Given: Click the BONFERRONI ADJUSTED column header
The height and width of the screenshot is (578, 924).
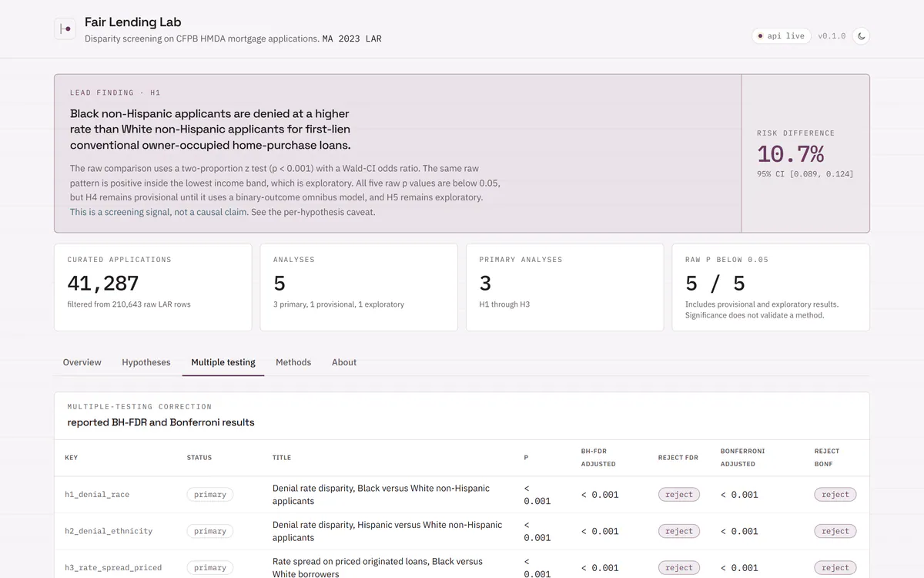Looking at the screenshot, I should pyautogui.click(x=743, y=458).
